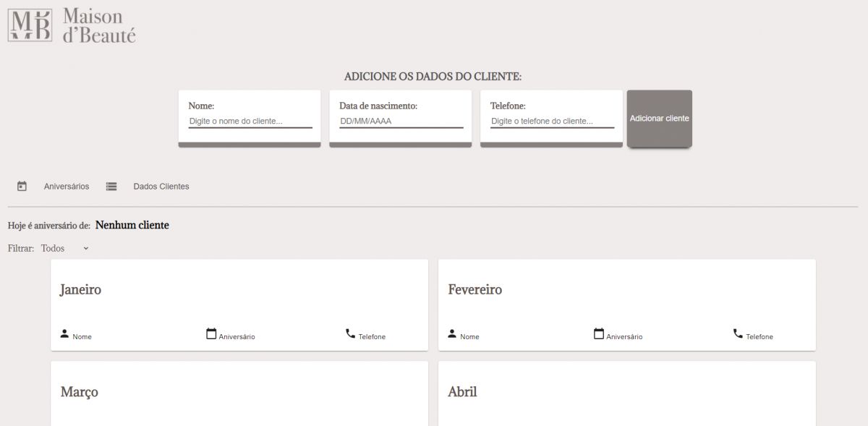Screen dimensions: 868x426
Task: Switch to the Dados Clientes tab
Action: click(x=161, y=187)
